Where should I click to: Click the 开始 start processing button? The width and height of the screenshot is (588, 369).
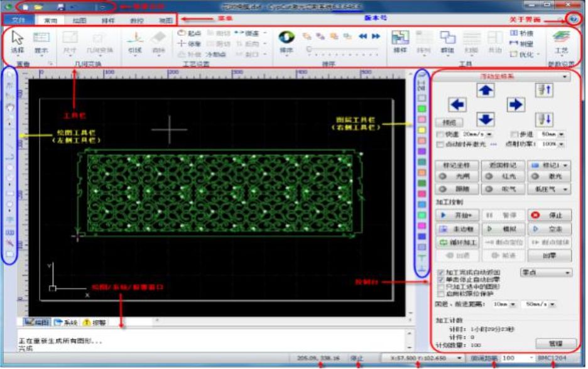[x=457, y=215]
